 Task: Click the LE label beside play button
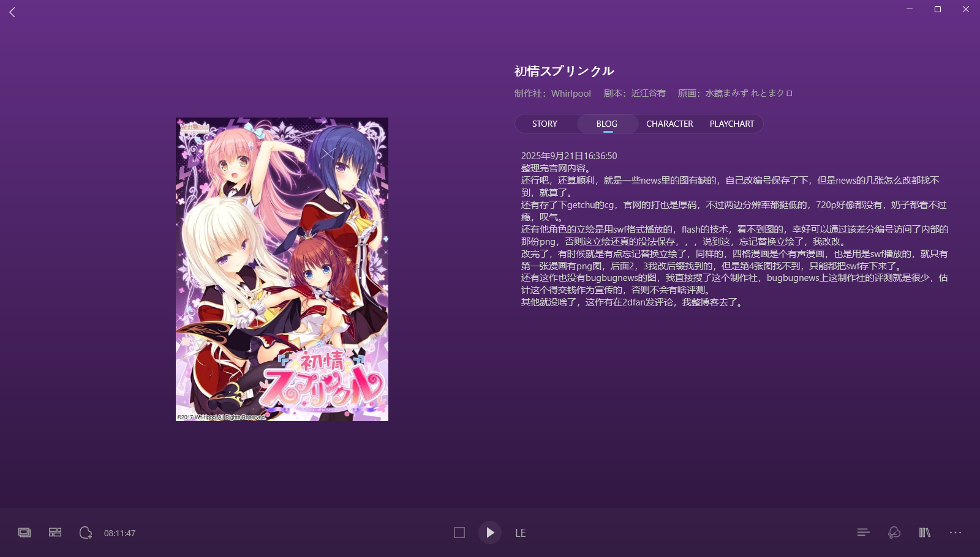(521, 533)
